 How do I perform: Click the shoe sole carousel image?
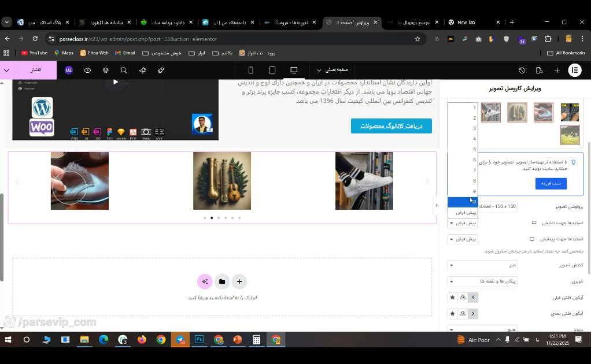point(80,181)
